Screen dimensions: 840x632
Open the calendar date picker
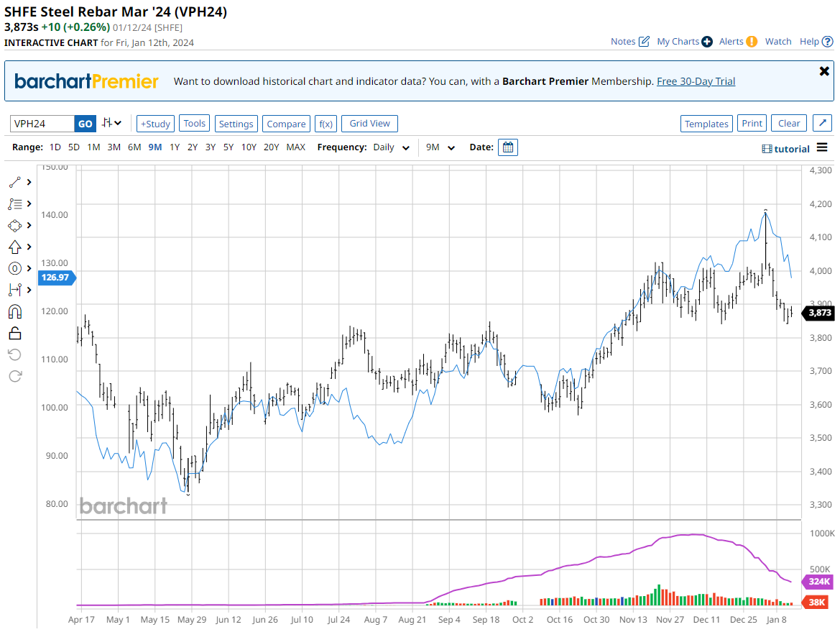pyautogui.click(x=508, y=147)
